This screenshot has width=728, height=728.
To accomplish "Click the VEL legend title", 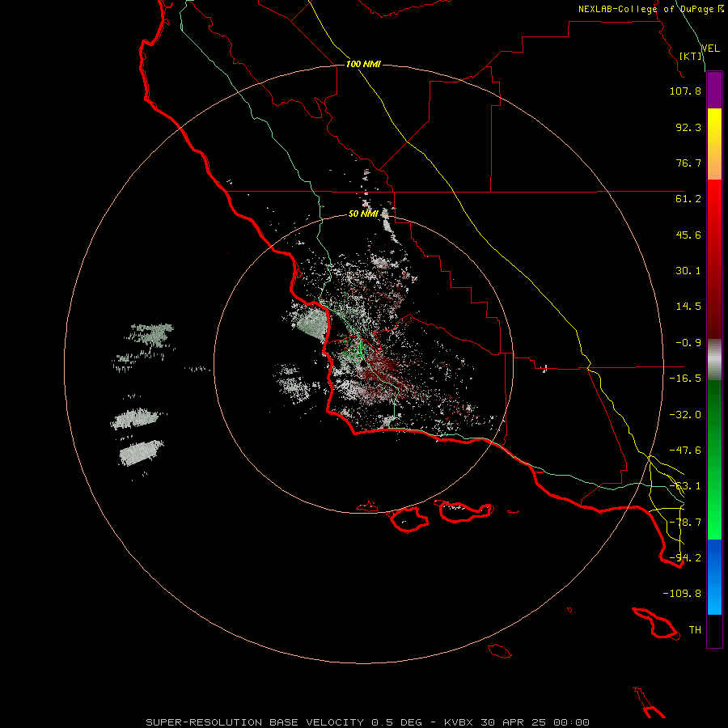I will [x=710, y=49].
